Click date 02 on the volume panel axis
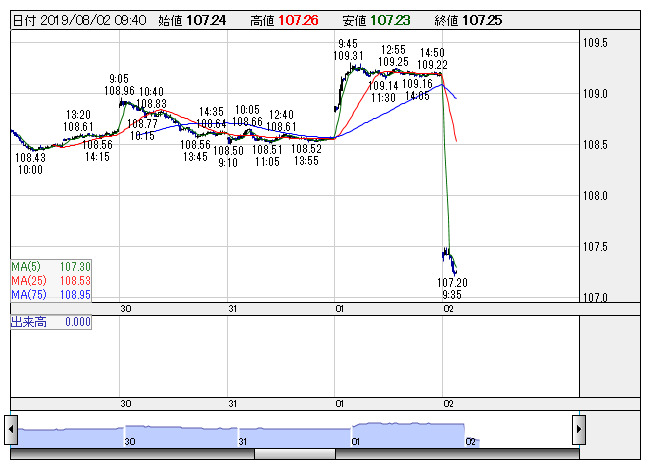 pyautogui.click(x=448, y=404)
